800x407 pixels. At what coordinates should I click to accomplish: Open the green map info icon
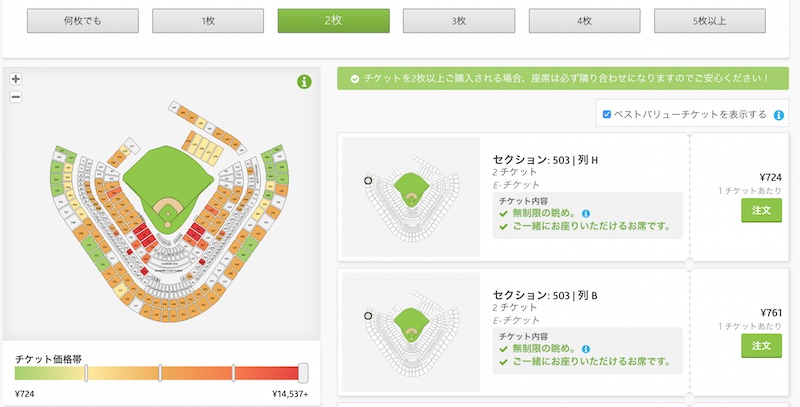tap(304, 82)
